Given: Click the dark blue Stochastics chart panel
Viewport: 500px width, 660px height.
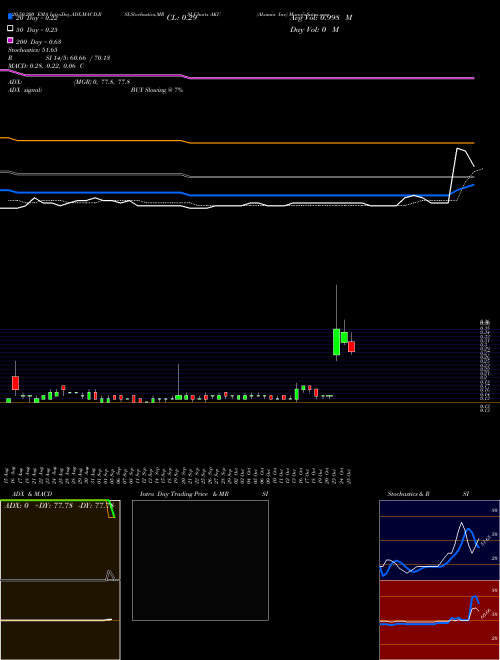Looking at the screenshot, I should [439, 540].
